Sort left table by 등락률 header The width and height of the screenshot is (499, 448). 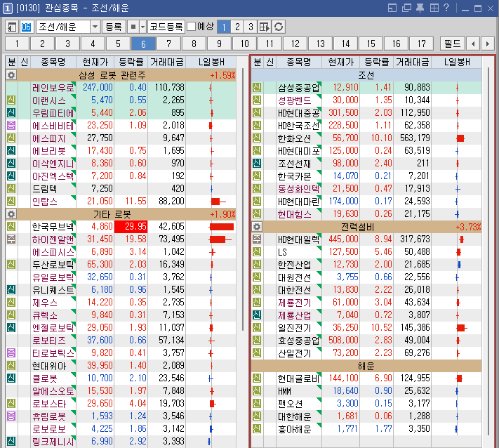(131, 62)
